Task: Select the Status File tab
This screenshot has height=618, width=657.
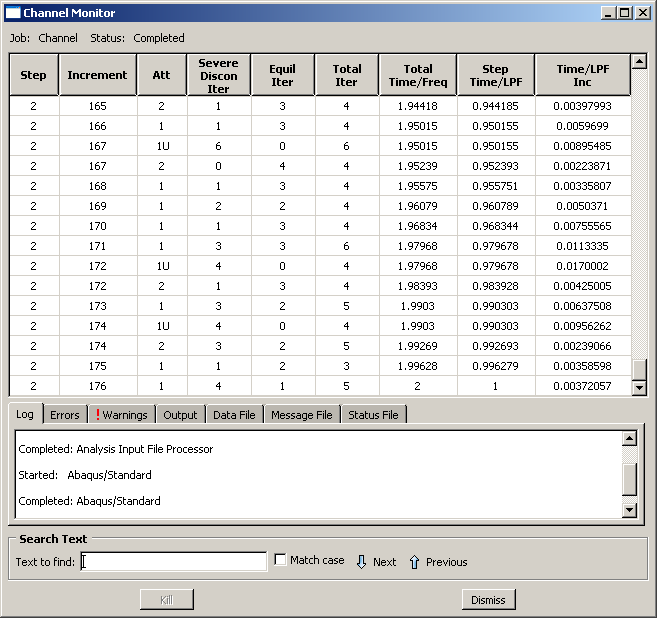Action: pyautogui.click(x=373, y=415)
